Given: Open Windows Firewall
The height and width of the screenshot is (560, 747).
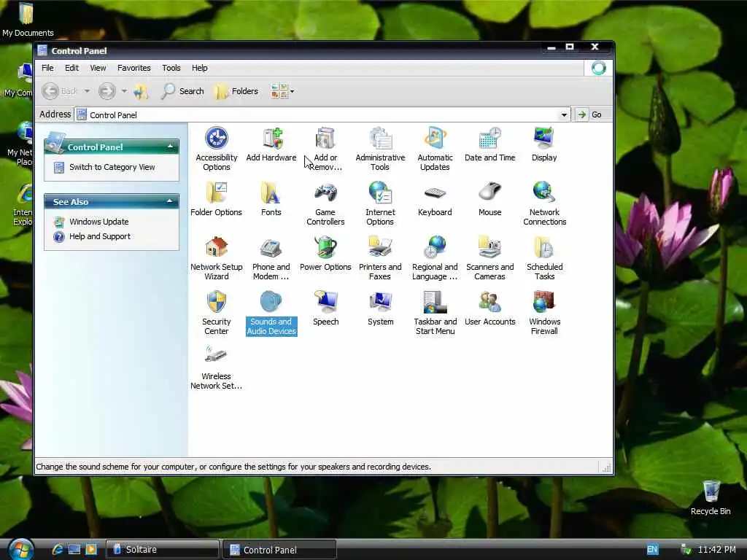Looking at the screenshot, I should coord(544,313).
